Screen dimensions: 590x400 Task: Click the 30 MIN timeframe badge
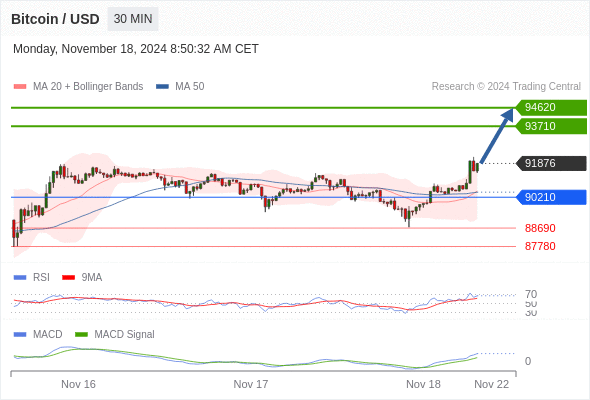133,19
